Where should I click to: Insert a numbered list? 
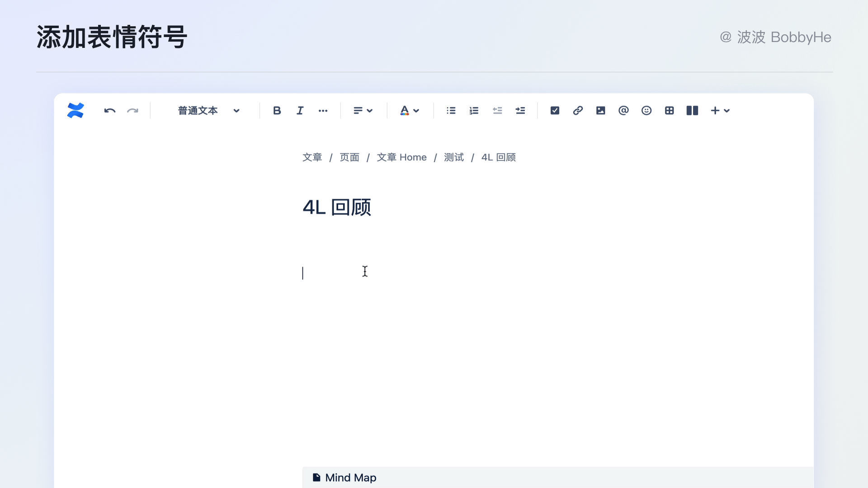(474, 111)
